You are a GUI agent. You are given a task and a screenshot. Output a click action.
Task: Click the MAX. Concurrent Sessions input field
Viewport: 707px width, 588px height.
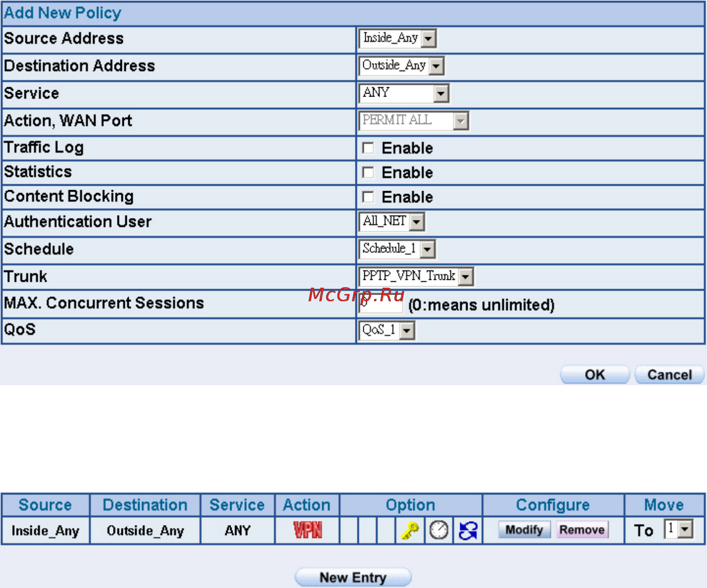tap(381, 304)
